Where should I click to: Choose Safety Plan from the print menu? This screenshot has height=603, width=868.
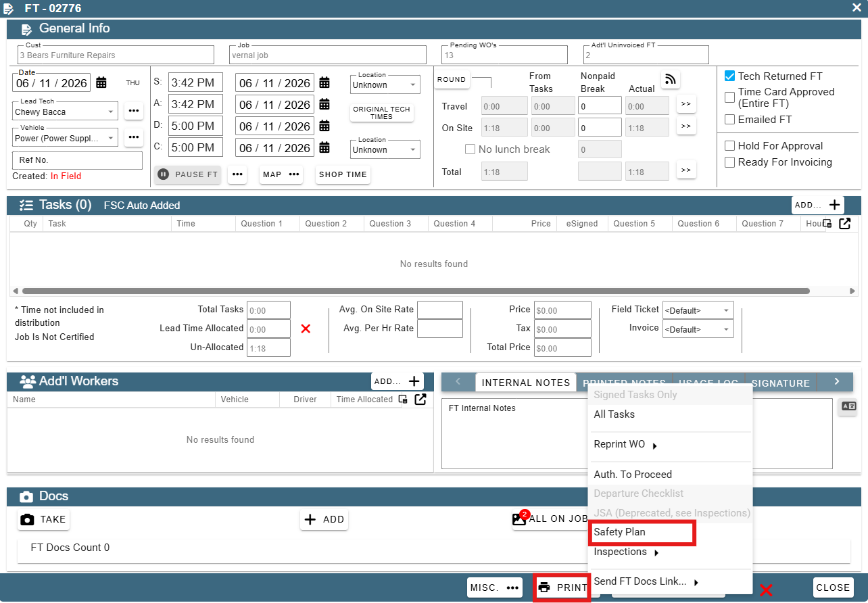coord(670,532)
